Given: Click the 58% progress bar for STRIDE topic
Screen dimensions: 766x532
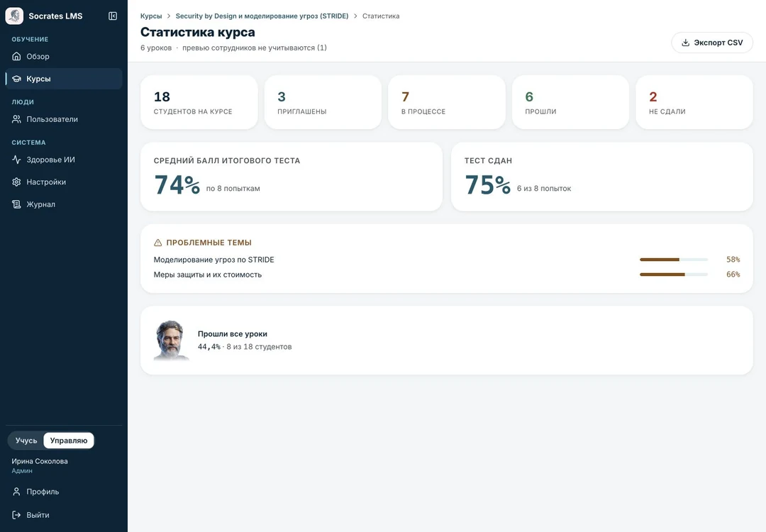Looking at the screenshot, I should pos(674,260).
